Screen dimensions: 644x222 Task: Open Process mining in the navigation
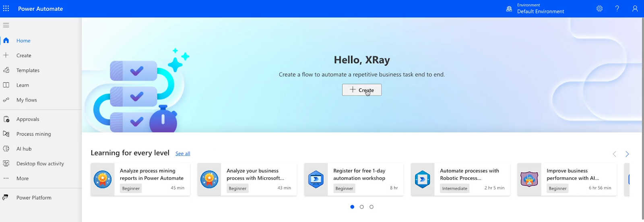coord(33,134)
